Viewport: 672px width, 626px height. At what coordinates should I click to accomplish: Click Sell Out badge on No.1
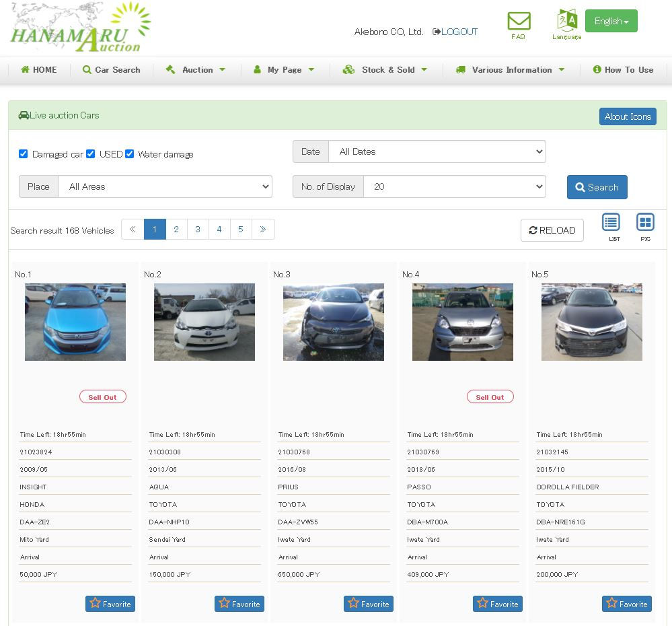[x=103, y=397]
